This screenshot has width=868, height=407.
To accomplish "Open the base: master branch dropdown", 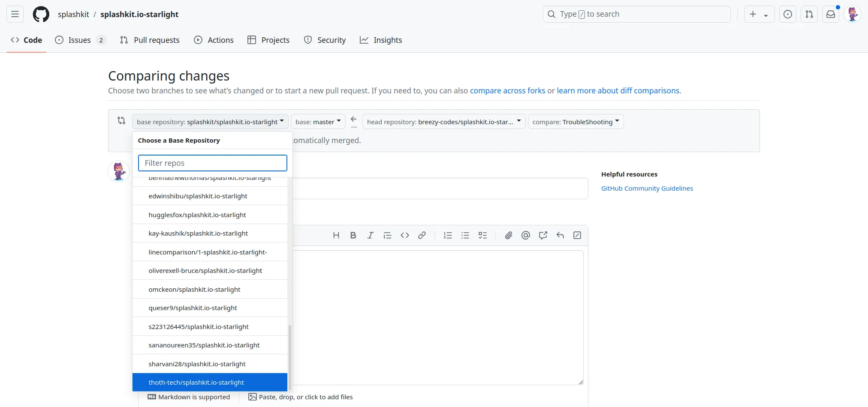I will point(317,121).
